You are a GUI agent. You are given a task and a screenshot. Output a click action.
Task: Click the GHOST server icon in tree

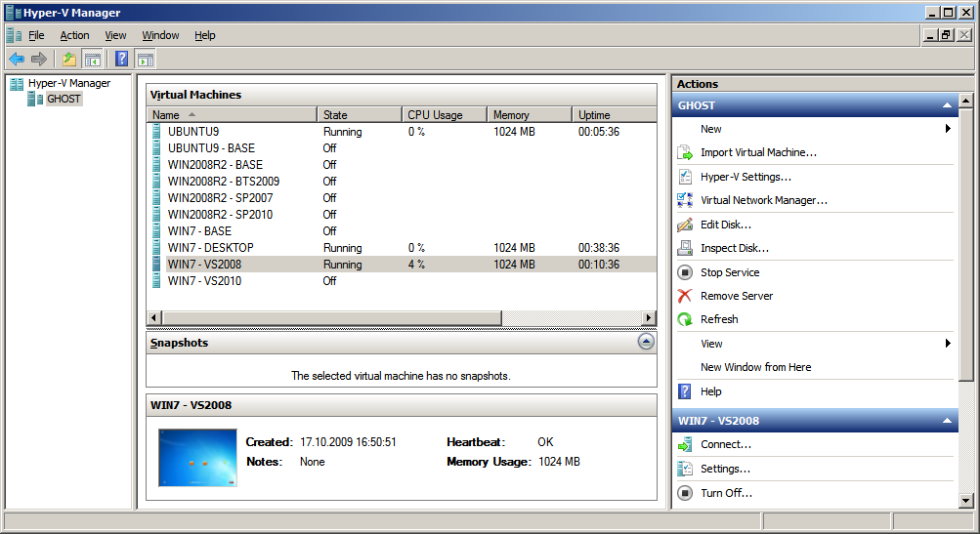[x=35, y=99]
